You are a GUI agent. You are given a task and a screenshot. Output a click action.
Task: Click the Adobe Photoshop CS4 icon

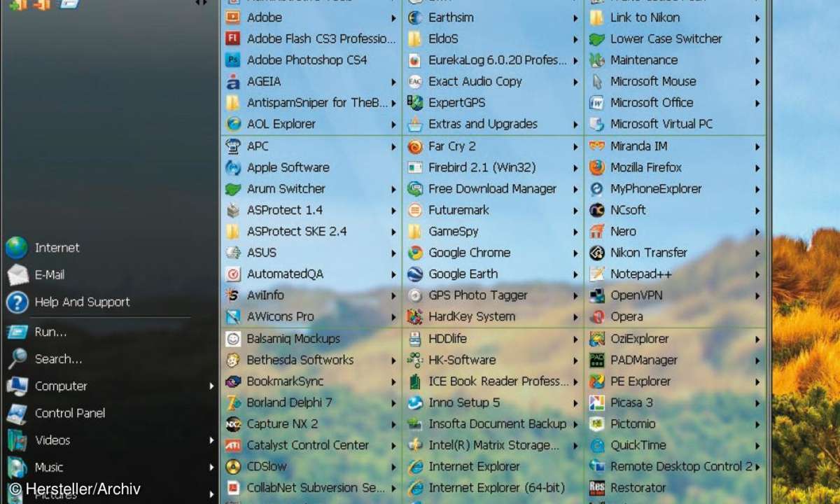click(x=233, y=60)
